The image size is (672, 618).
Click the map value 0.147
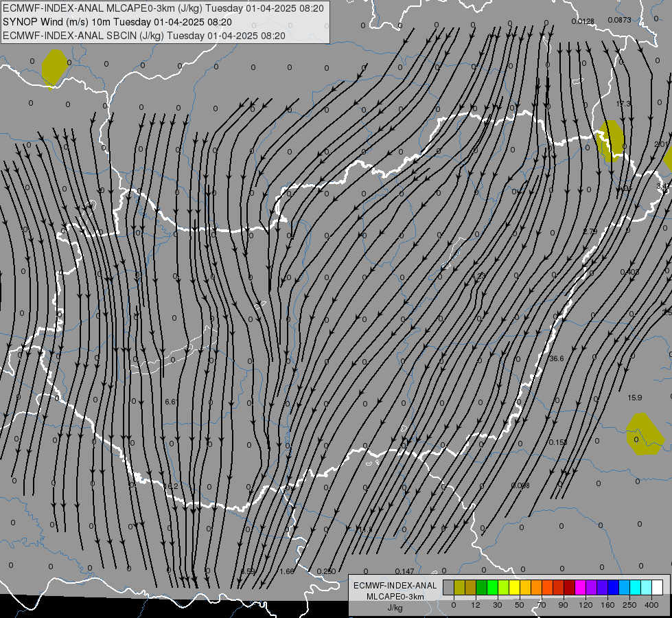tap(404, 571)
